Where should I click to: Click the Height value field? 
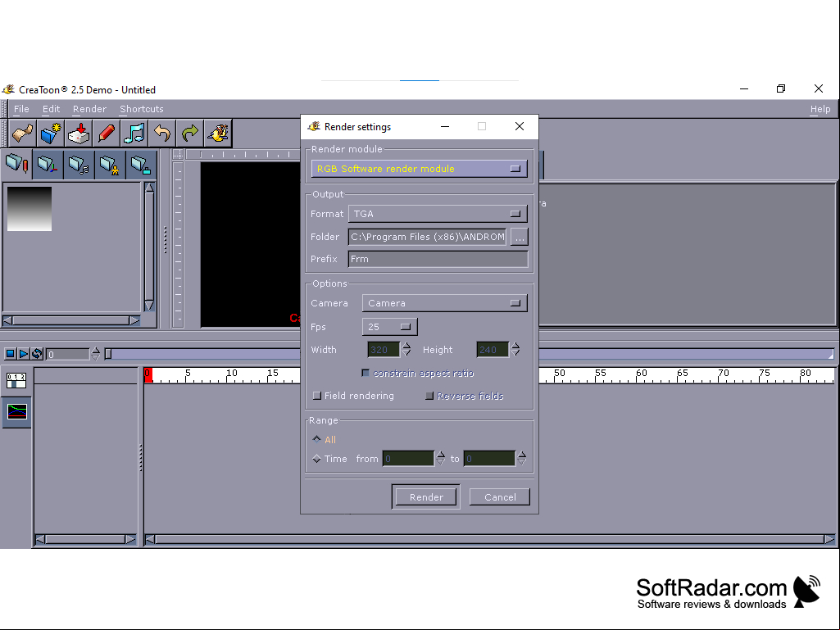(x=493, y=350)
